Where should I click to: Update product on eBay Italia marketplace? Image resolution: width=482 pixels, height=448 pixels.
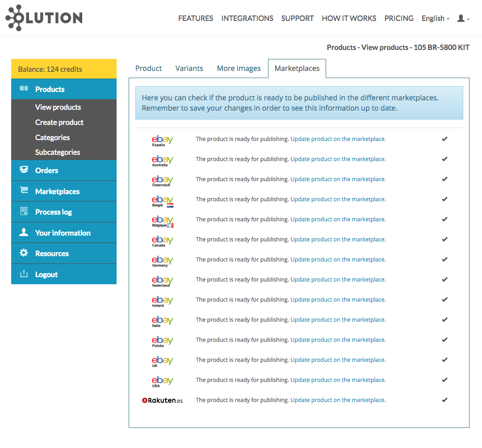[338, 319]
